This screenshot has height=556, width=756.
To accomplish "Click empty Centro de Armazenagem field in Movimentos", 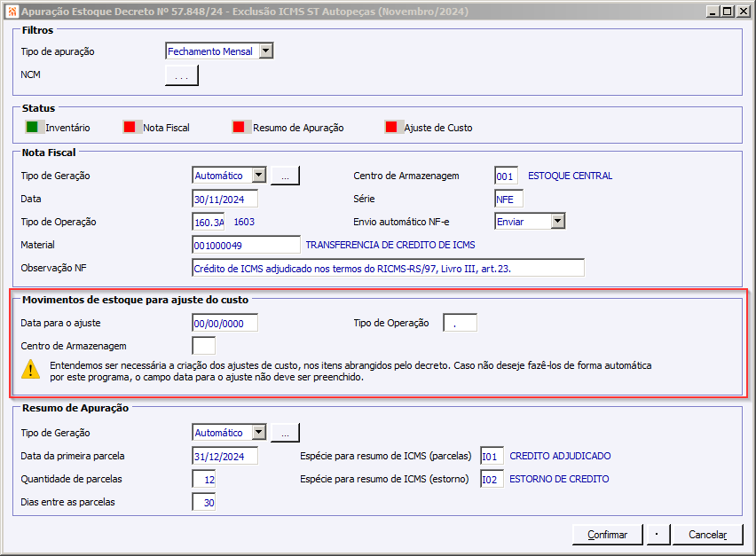I will coord(203,346).
